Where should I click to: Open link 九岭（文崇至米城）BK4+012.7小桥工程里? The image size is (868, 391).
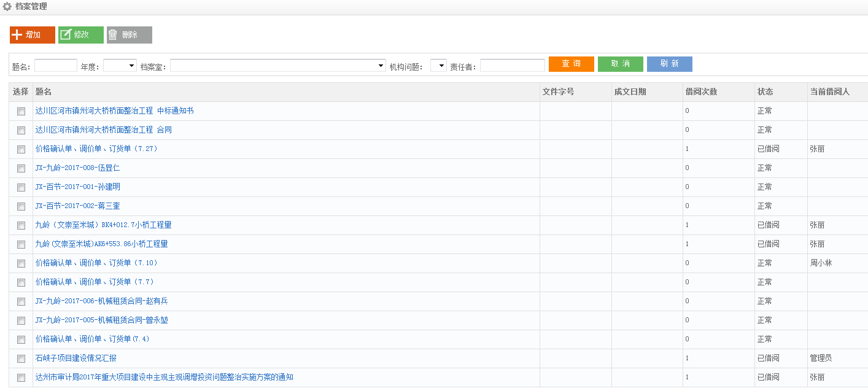tap(103, 225)
